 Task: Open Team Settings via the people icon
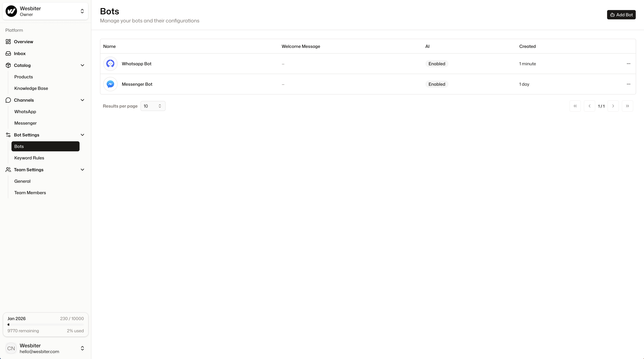point(8,170)
